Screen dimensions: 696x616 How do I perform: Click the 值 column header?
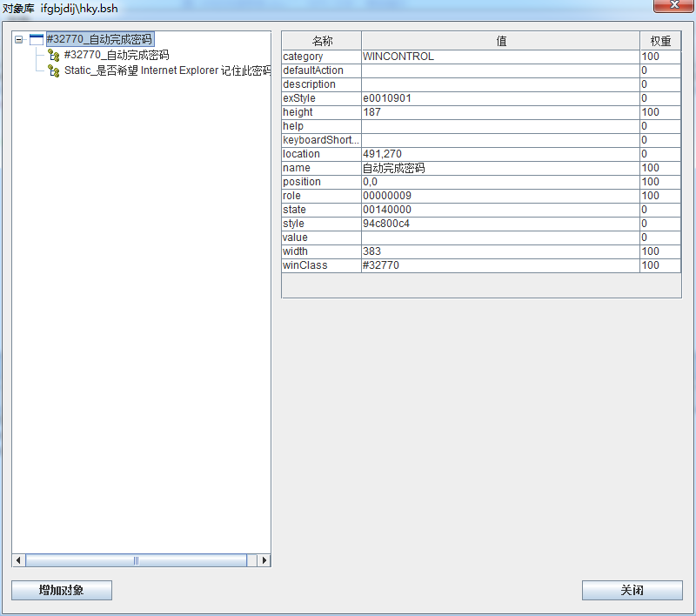pos(500,41)
